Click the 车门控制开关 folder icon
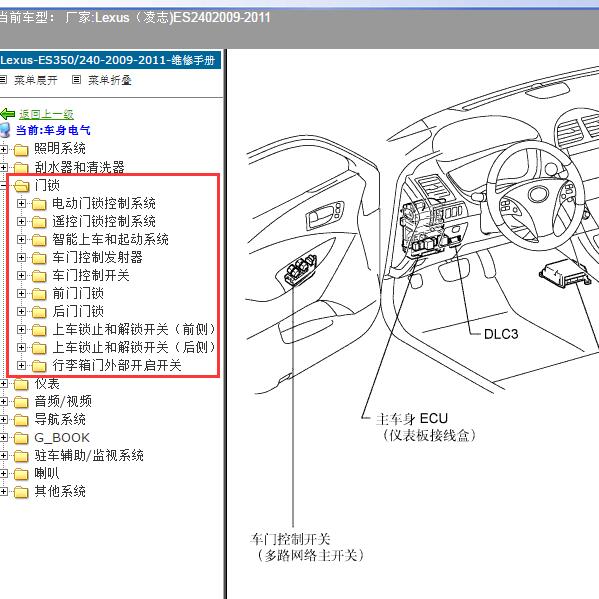The image size is (599, 599). 39,275
